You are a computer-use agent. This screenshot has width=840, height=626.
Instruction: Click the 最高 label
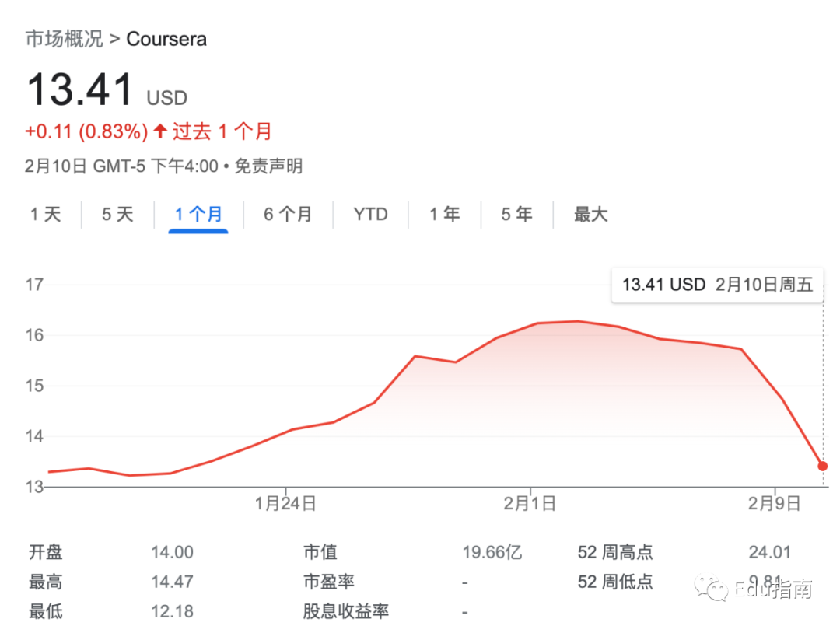point(46,582)
